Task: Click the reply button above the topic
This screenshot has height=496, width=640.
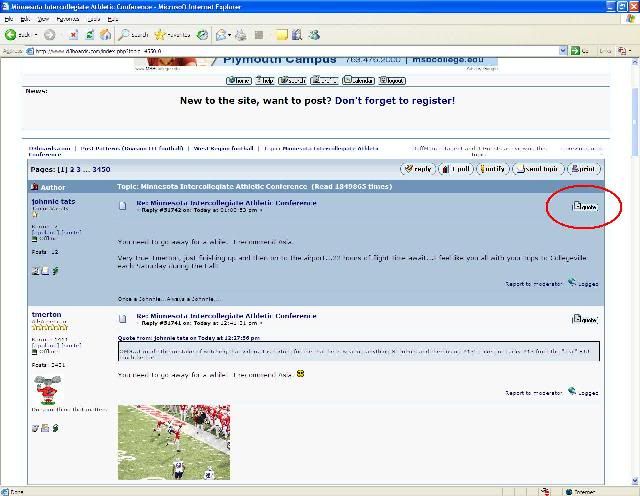Action: click(418, 169)
